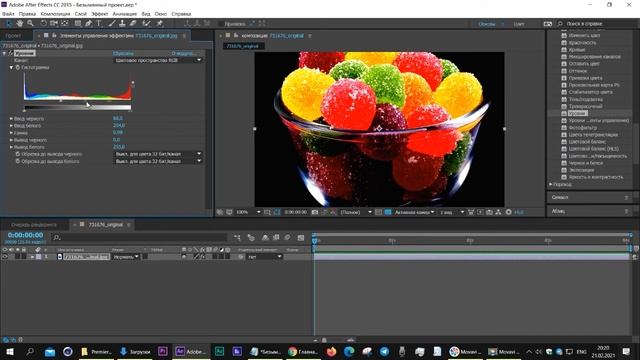Open the 100% magnification dropdown
This screenshot has height=360, width=640.
(248, 212)
